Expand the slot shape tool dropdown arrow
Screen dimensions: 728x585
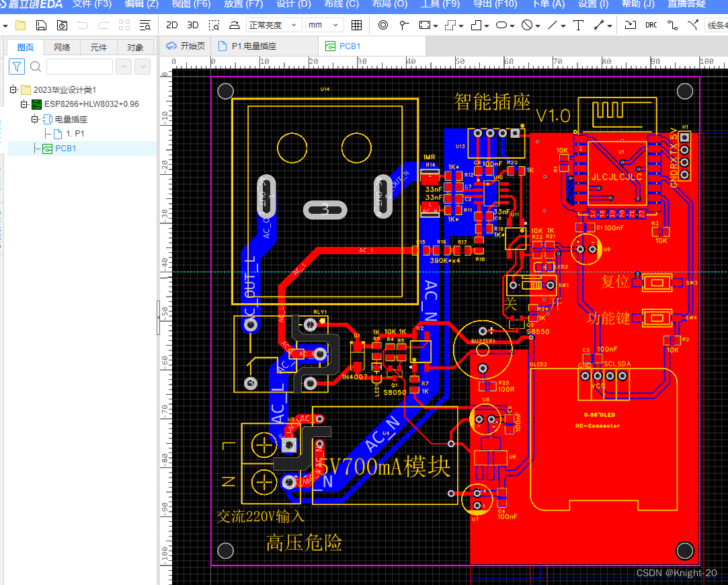(x=512, y=26)
